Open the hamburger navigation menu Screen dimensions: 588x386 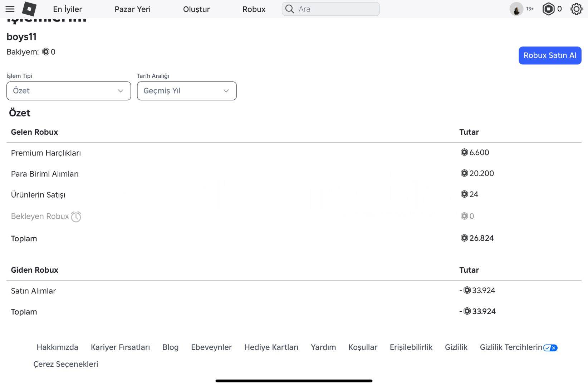(10, 9)
